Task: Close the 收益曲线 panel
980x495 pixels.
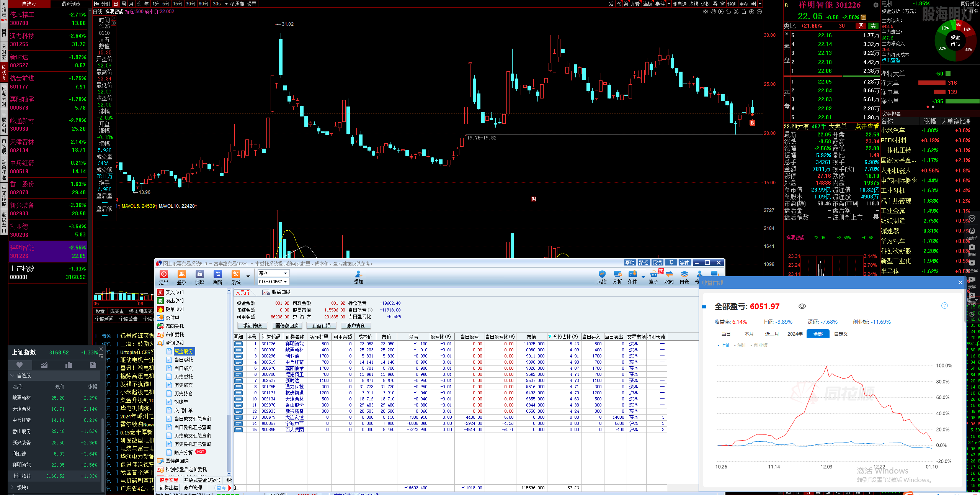Action: [x=960, y=282]
